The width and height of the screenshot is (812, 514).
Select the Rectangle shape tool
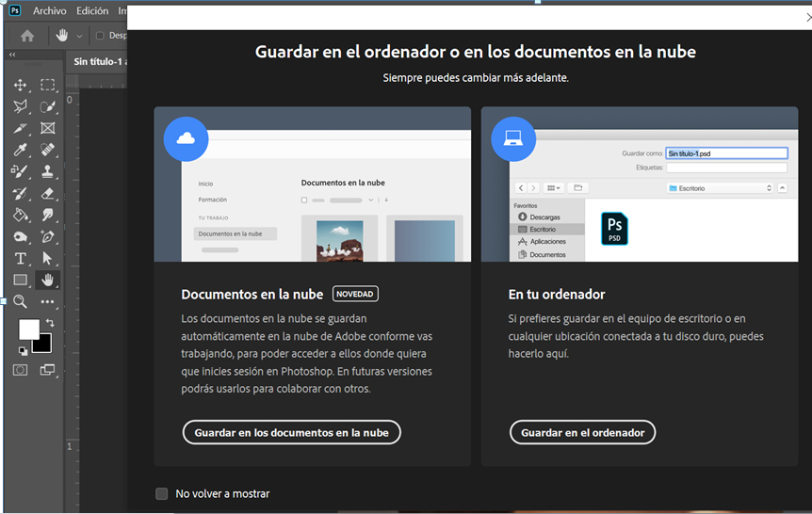(20, 280)
